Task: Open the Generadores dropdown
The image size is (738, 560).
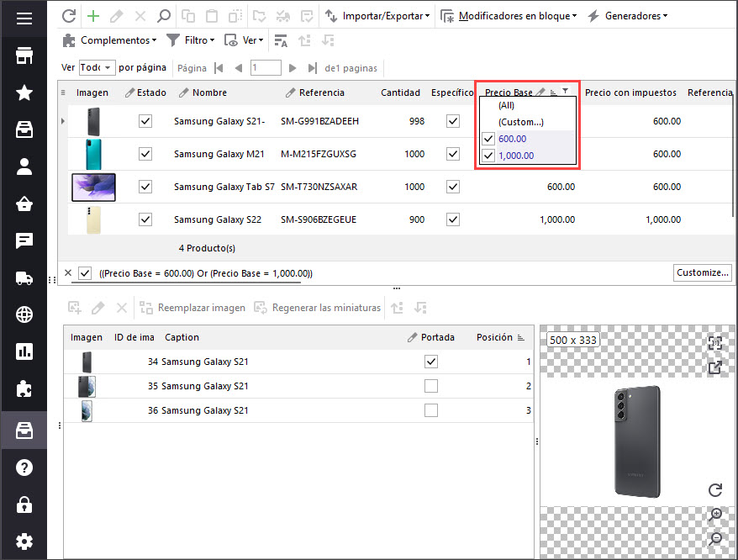Action: pyautogui.click(x=627, y=16)
